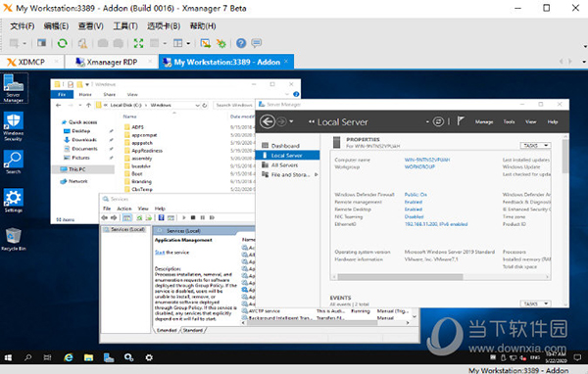This screenshot has width=588, height=374.
Task: Click the Server Manager refresh icon
Action: (438, 121)
